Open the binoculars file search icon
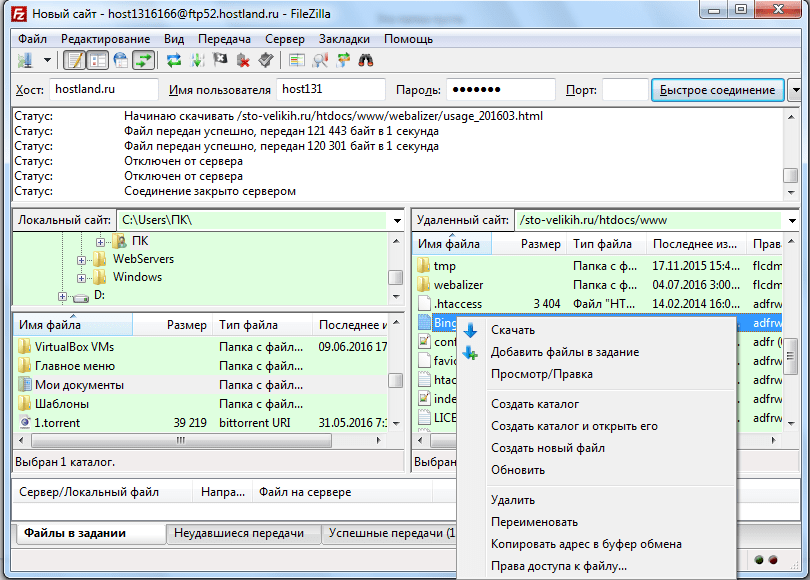 (x=366, y=60)
